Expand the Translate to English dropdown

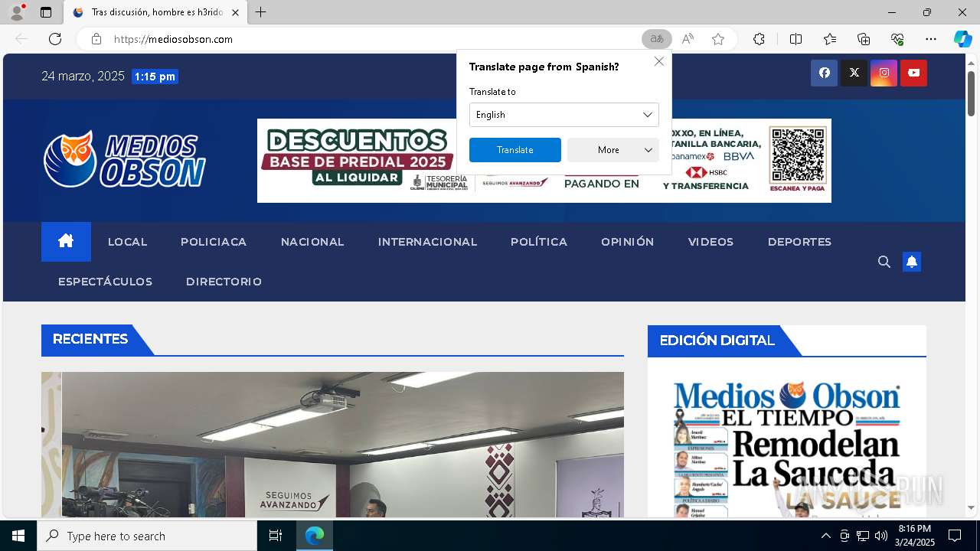(x=564, y=115)
